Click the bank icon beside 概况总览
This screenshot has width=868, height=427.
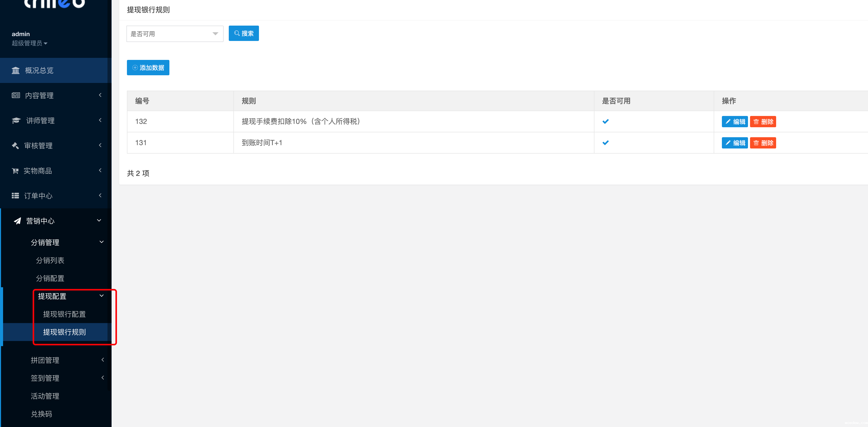click(x=16, y=70)
